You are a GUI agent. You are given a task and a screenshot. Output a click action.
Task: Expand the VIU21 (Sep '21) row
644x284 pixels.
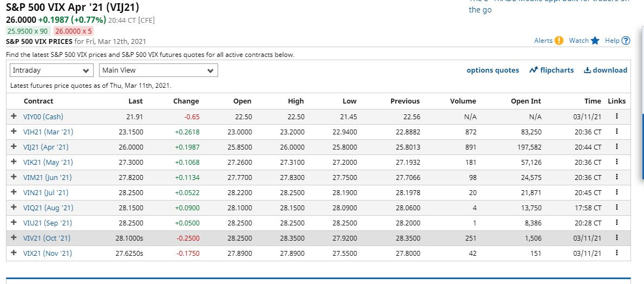[14, 223]
